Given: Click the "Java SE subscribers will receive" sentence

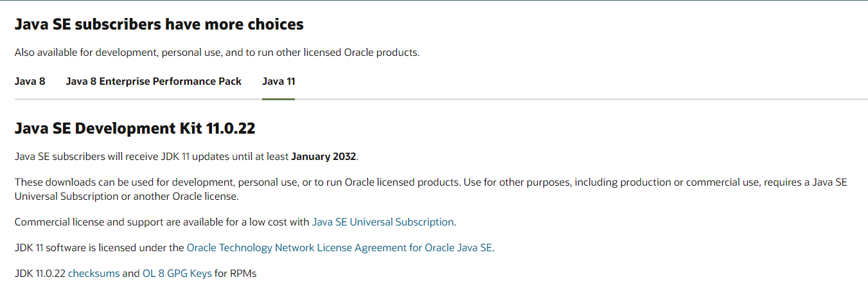Looking at the screenshot, I should (x=152, y=156).
